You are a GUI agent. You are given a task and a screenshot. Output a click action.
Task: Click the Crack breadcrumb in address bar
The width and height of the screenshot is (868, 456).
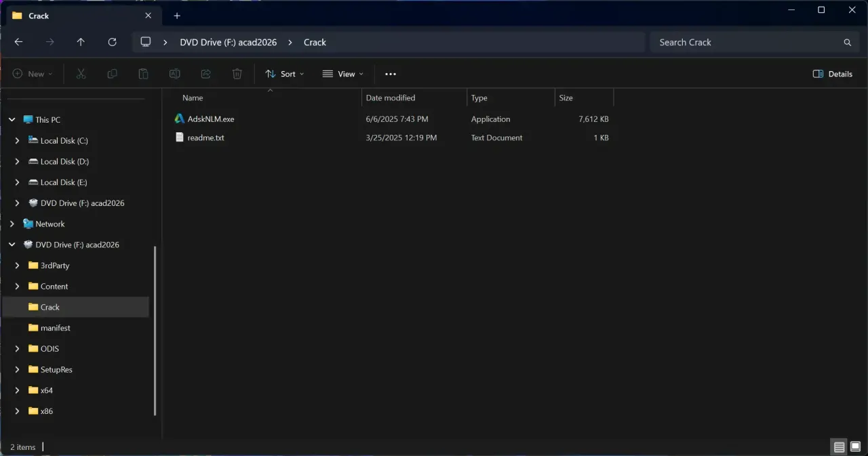(315, 42)
